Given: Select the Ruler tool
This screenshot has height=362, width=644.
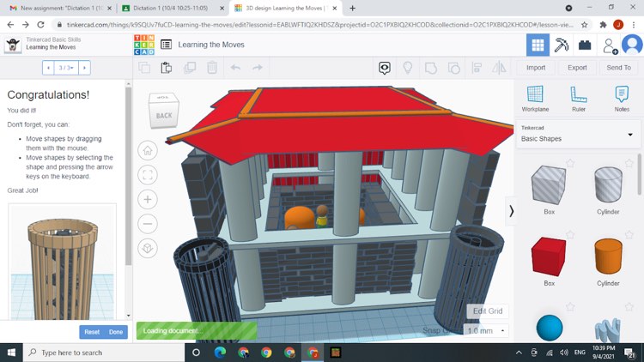Looking at the screenshot, I should (578, 99).
